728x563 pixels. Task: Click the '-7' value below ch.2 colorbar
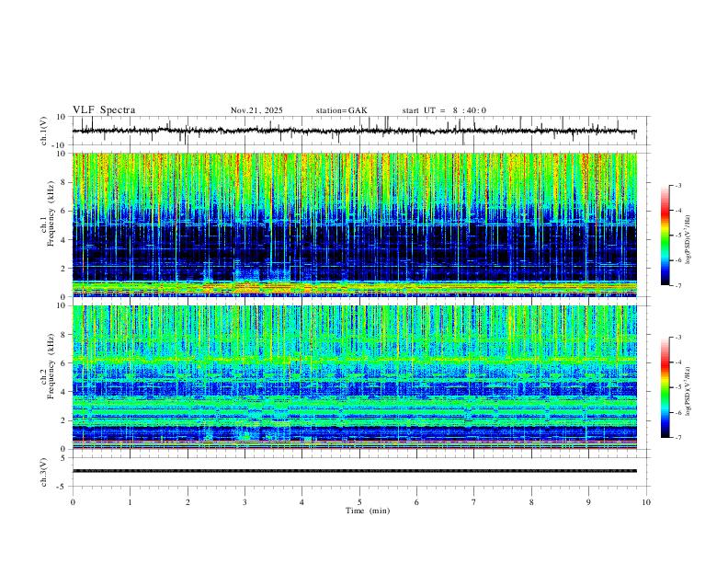677,438
